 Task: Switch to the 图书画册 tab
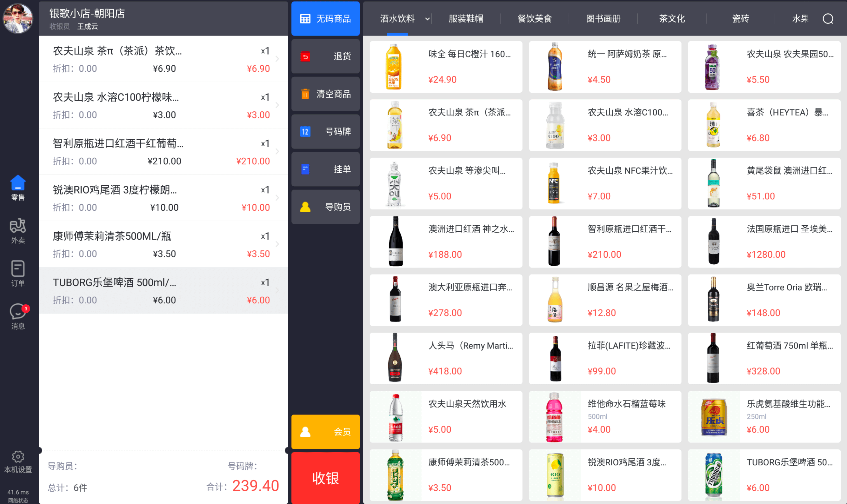point(603,19)
